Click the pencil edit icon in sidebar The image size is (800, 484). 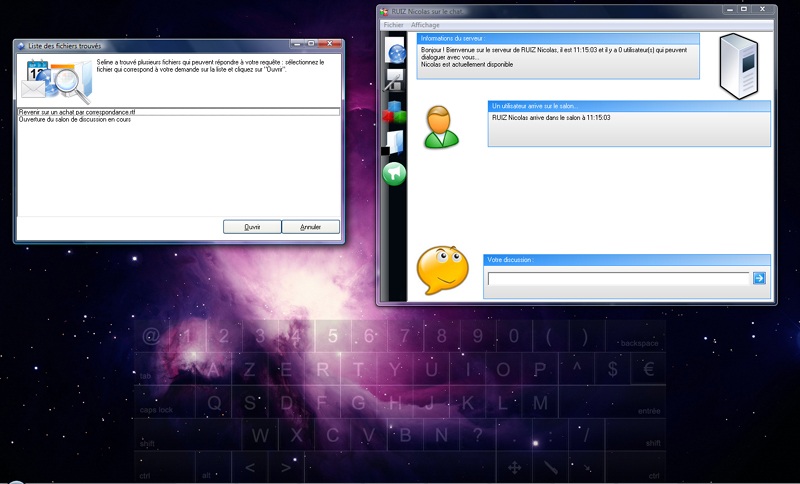click(395, 82)
